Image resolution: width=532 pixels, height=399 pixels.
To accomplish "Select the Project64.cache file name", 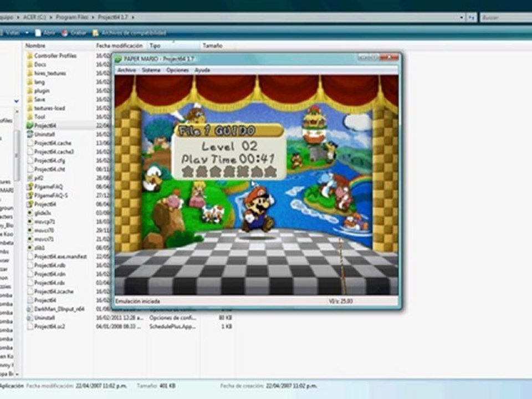I will click(53, 143).
